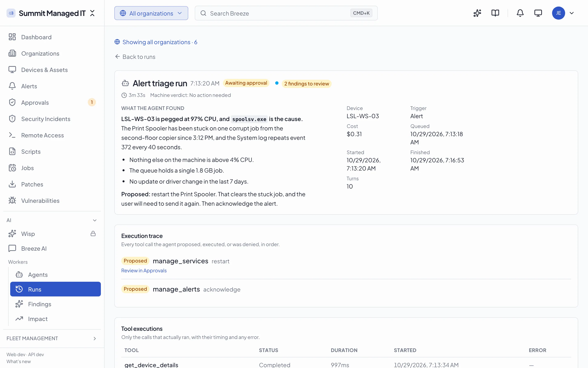The height and width of the screenshot is (368, 588).
Task: Click the Approvals count badge 1
Action: click(92, 102)
